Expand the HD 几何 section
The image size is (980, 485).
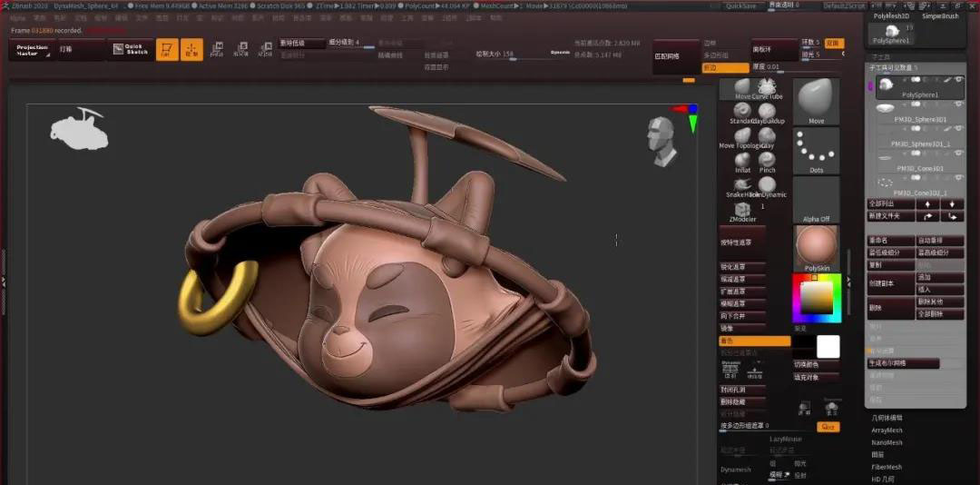tap(883, 480)
